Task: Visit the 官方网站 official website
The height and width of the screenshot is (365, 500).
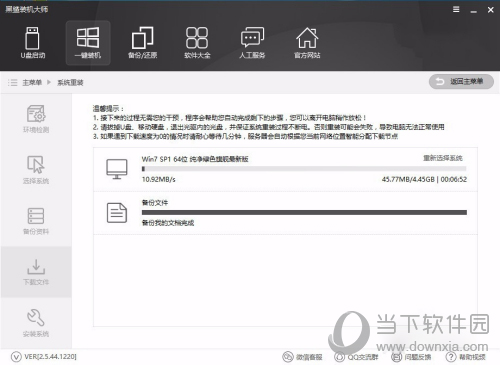Action: [307, 43]
